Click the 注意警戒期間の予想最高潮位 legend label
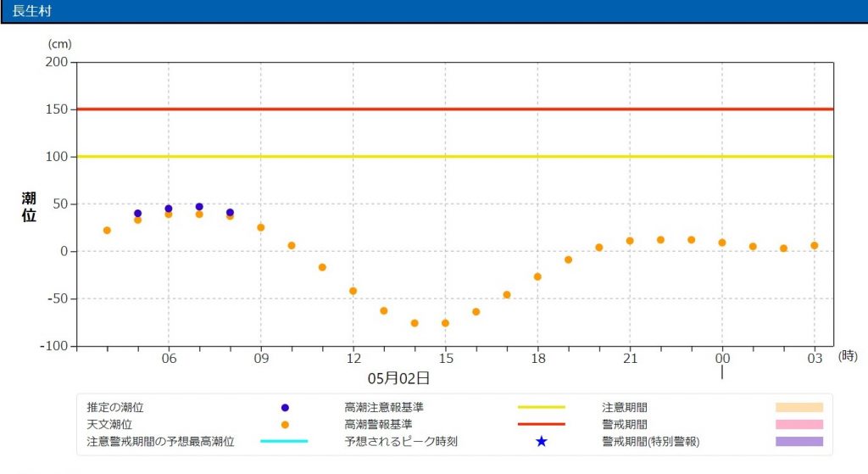 tap(160, 442)
